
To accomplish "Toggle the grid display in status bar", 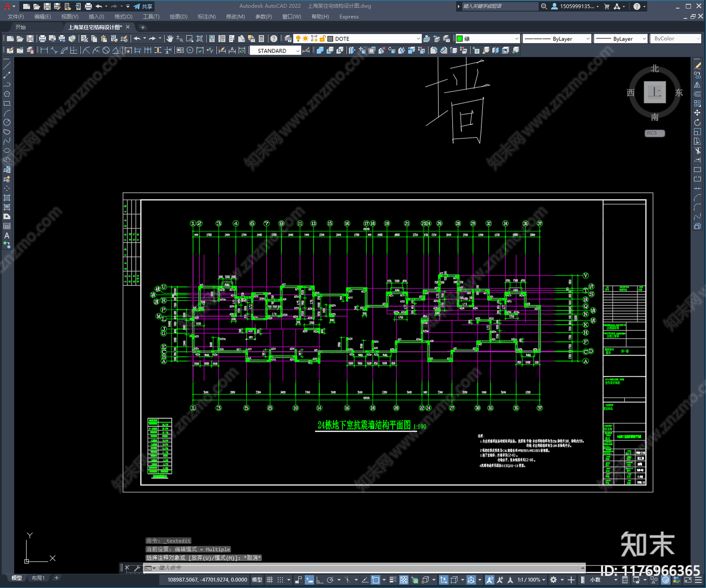I will point(270,580).
